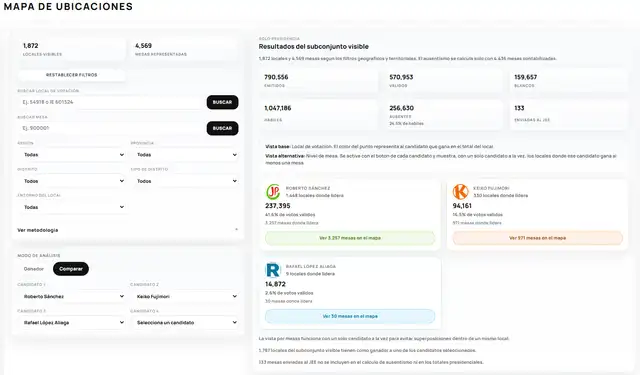This screenshot has width=640, height=375.
Task: Select the Comparar analysis mode
Action: point(71,269)
